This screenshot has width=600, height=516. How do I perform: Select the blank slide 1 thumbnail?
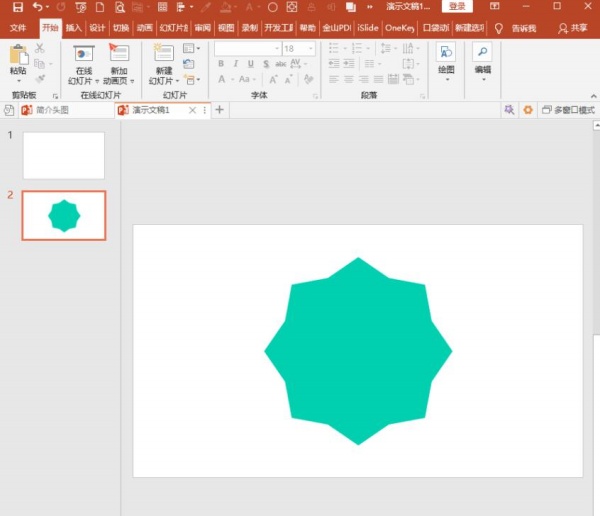(63, 155)
